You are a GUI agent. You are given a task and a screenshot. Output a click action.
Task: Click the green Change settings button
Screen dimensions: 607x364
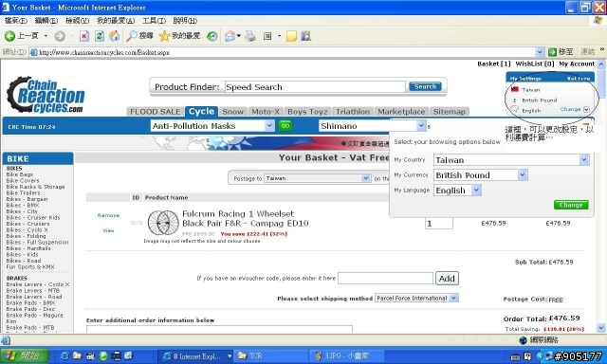[x=571, y=205]
